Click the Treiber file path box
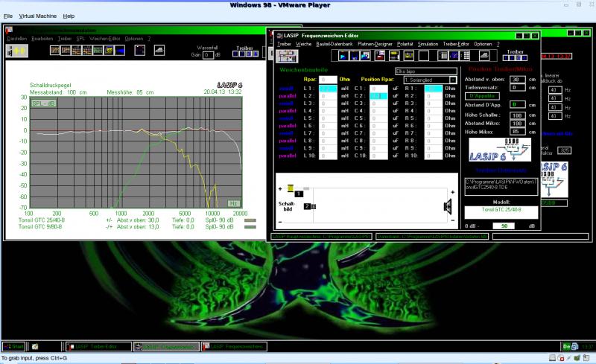 (x=501, y=187)
